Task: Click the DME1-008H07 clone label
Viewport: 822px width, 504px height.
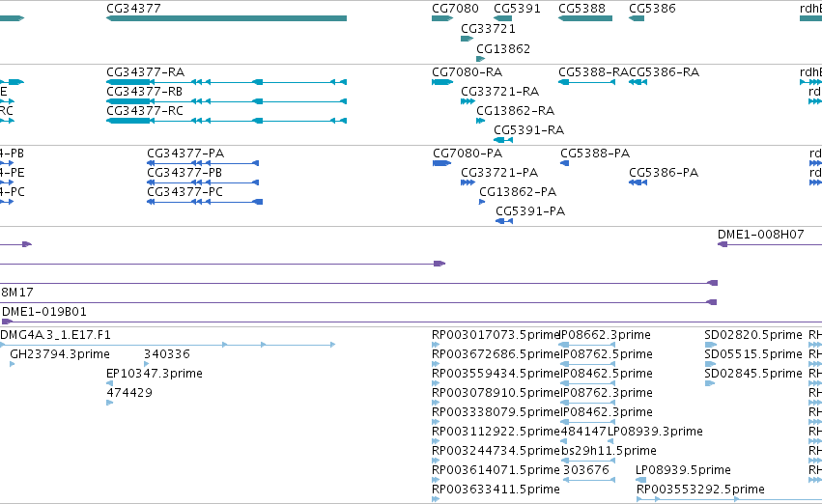Action: 761,235
